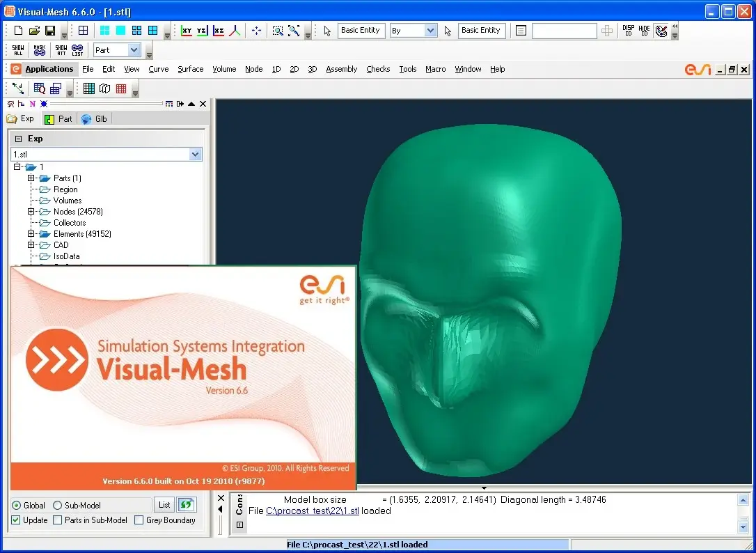Save the model with the floppy disk icon

pyautogui.click(x=50, y=31)
